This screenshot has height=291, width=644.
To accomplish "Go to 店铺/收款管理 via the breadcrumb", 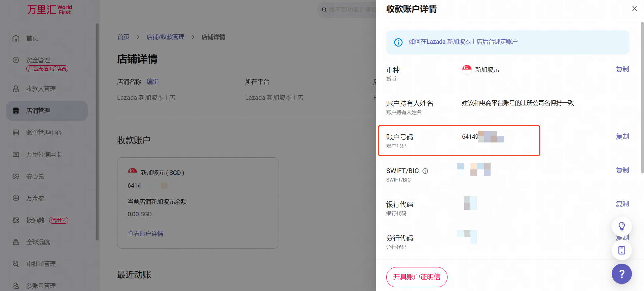I will [x=166, y=37].
